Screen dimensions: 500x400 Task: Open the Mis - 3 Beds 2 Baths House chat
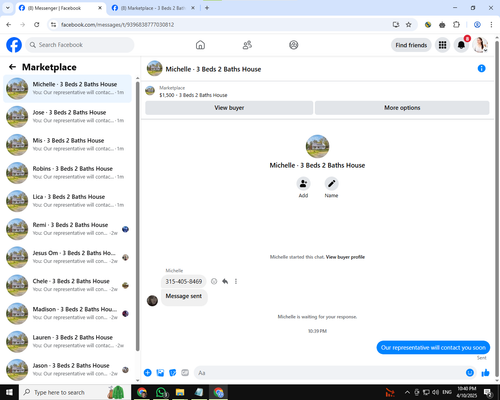[x=67, y=145]
